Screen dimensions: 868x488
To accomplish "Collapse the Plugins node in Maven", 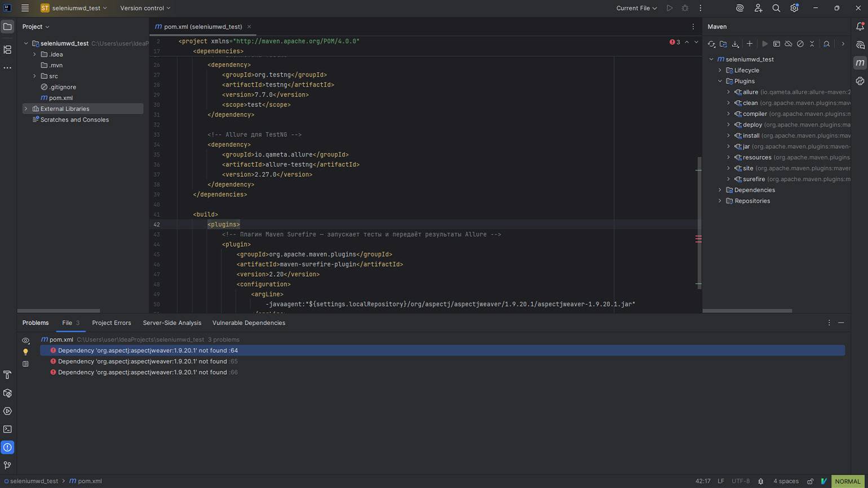I will coord(720,81).
